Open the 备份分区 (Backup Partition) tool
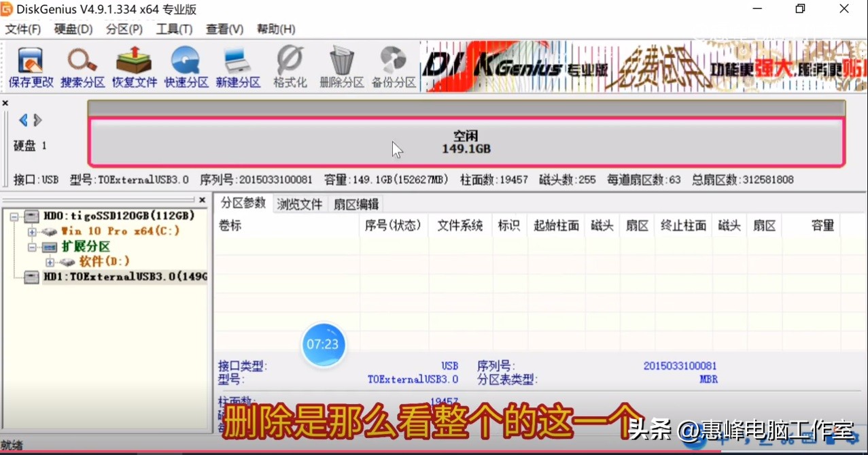This screenshot has height=455, width=868. pyautogui.click(x=393, y=65)
